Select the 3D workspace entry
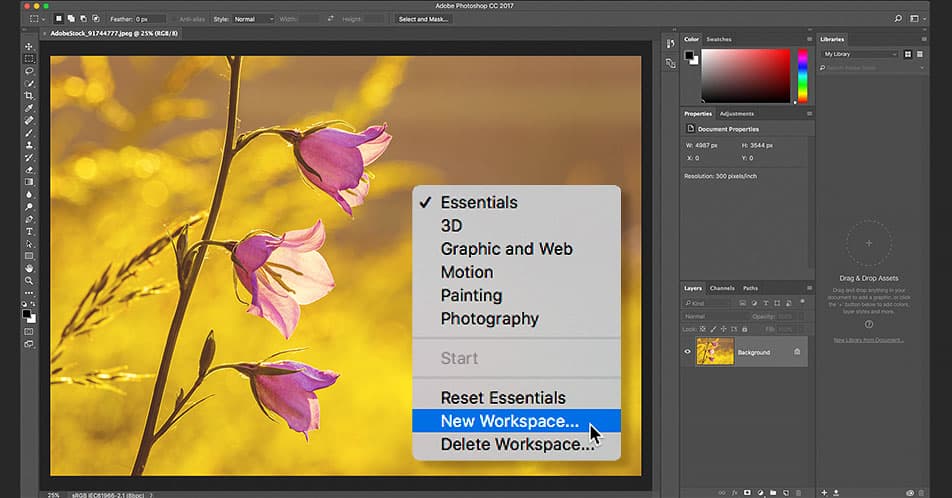Viewport: 952px width, 498px height. (x=516, y=226)
